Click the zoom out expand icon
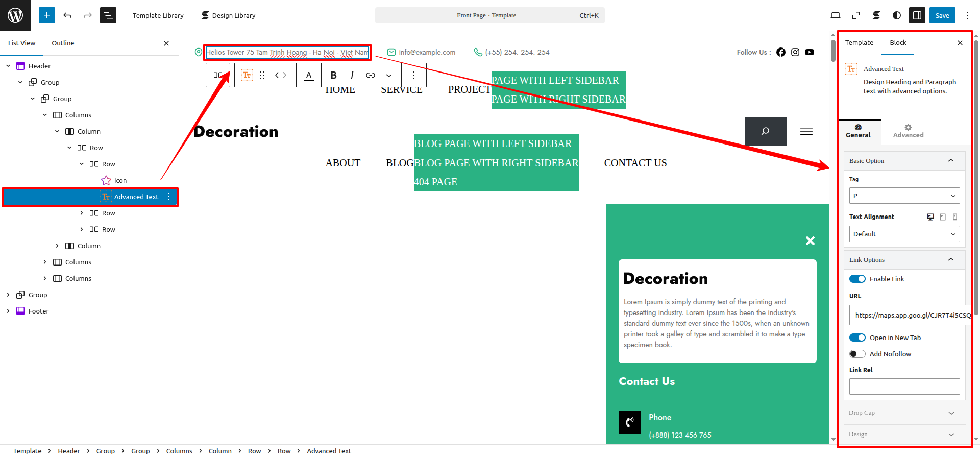The height and width of the screenshot is (457, 980). pos(856,15)
